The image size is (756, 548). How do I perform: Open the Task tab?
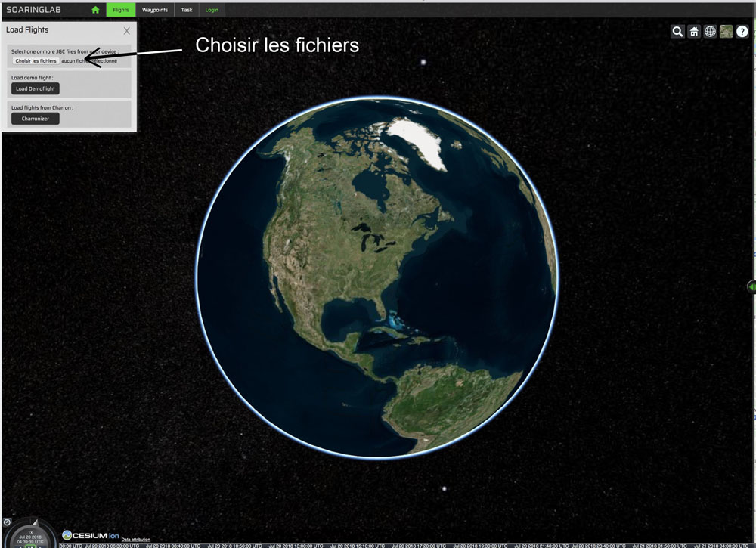pos(187,10)
